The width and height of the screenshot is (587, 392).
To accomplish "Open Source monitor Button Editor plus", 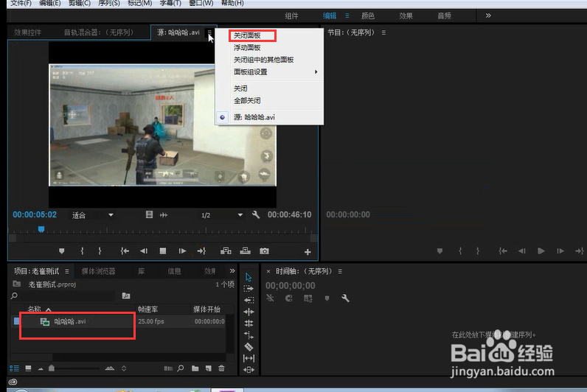I will (308, 252).
